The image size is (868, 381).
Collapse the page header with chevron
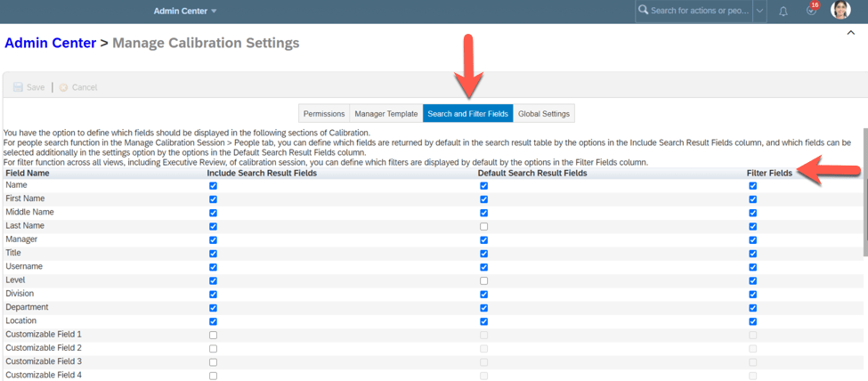850,33
